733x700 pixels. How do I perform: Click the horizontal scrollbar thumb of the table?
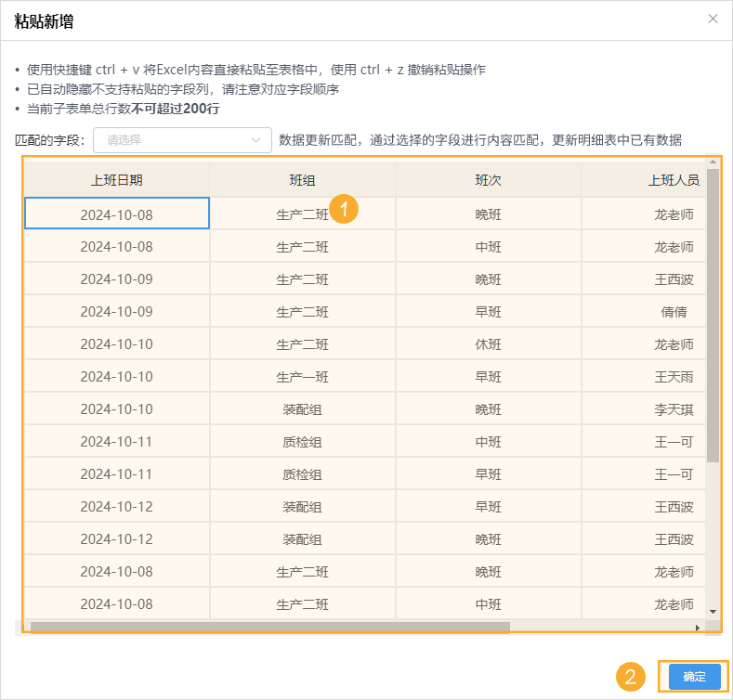[x=269, y=627]
